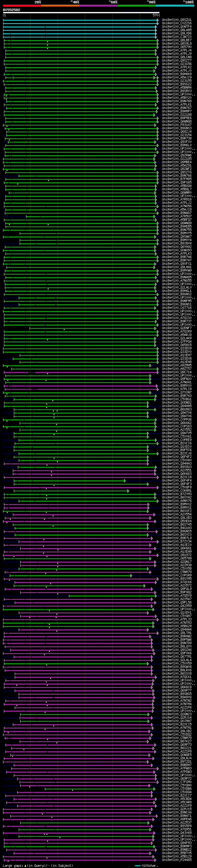Viewport: 197px width, 868px height.
Task: Select the query name AV552582
Action: [x=11, y=10]
